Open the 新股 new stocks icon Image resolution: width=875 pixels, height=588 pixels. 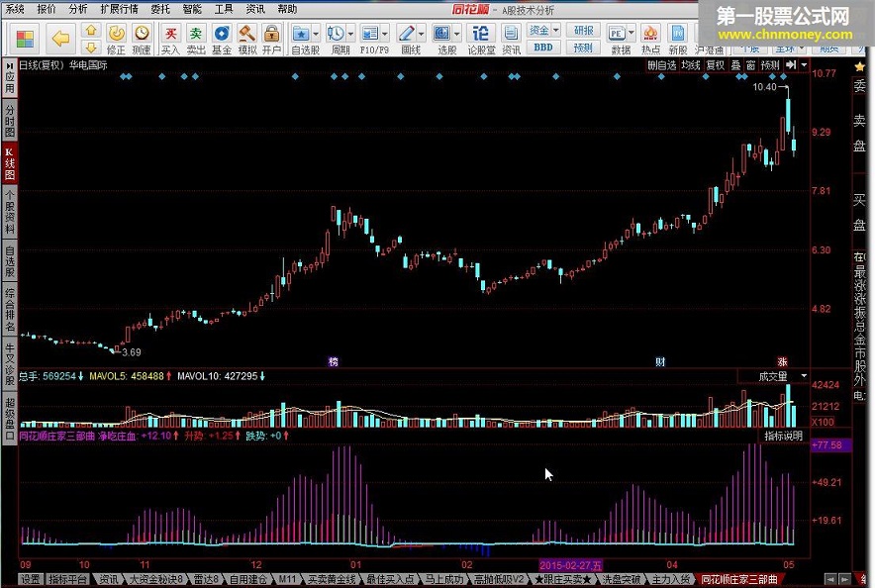pyautogui.click(x=677, y=34)
